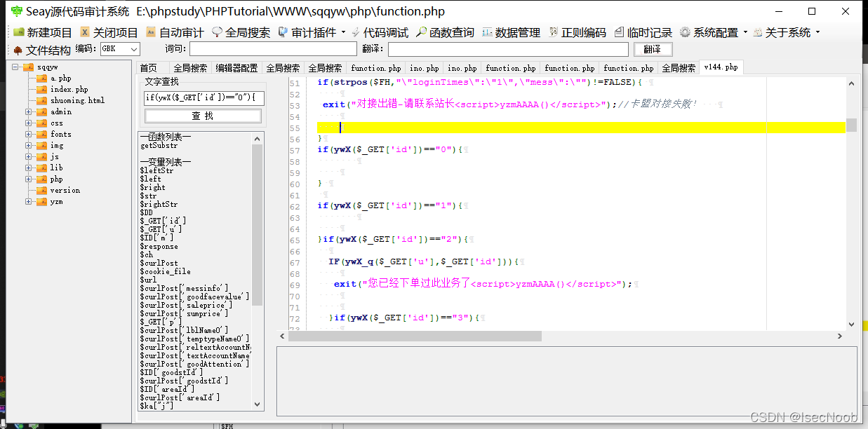
Task: Open 数据管理 data management
Action: point(511,32)
